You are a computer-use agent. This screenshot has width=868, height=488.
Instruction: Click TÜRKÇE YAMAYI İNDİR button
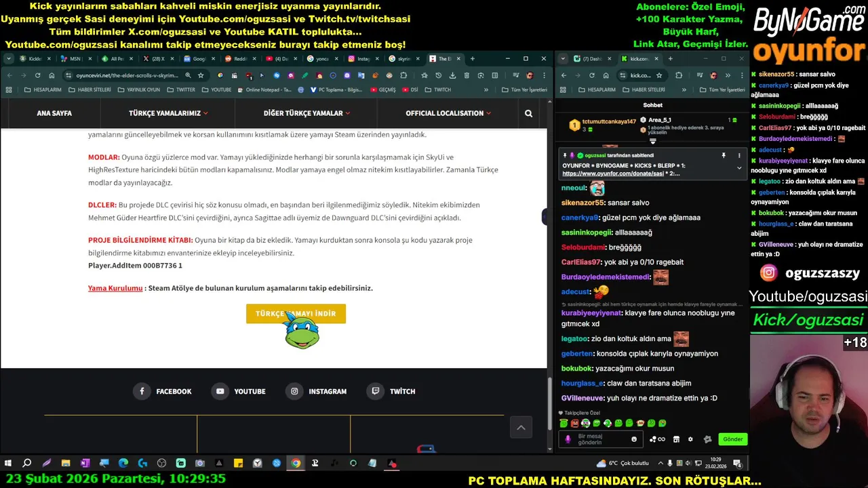tap(296, 314)
